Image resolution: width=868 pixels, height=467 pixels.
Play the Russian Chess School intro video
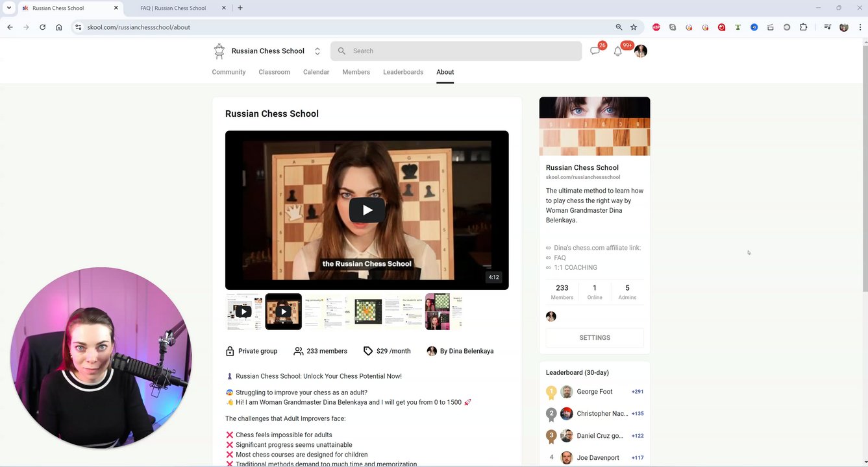pos(367,210)
